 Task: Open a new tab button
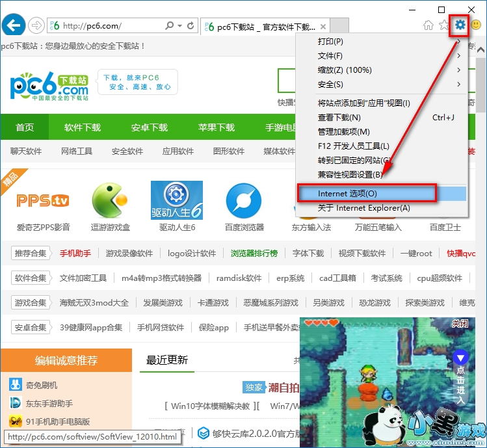tap(339, 25)
